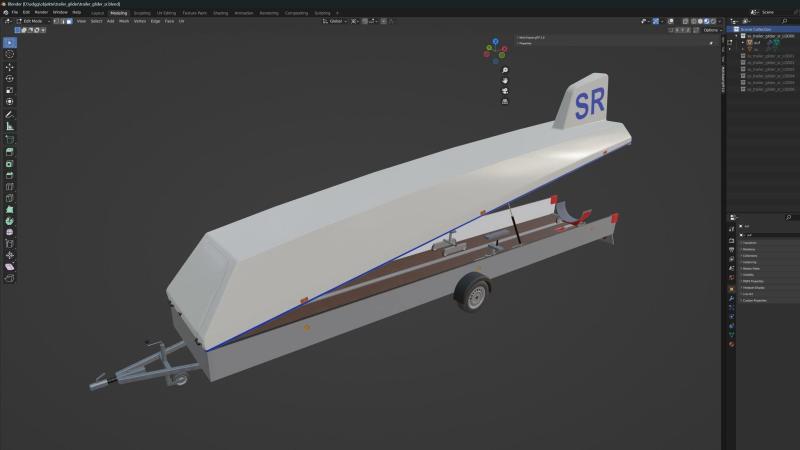
Task: Select the Scale tool
Action: (x=10, y=90)
